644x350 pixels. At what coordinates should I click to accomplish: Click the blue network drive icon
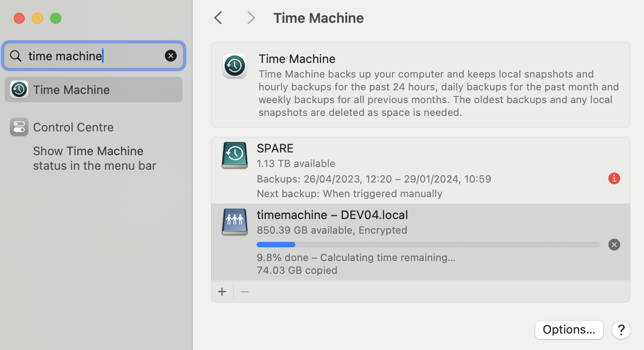pyautogui.click(x=234, y=222)
